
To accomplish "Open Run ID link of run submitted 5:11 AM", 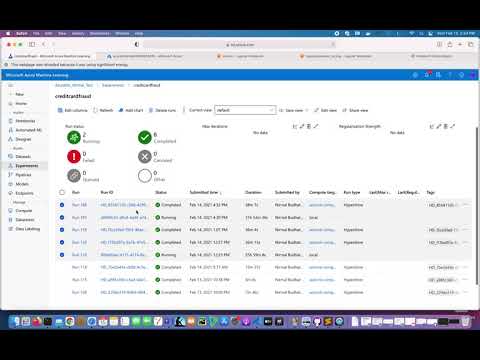I will click(123, 267).
